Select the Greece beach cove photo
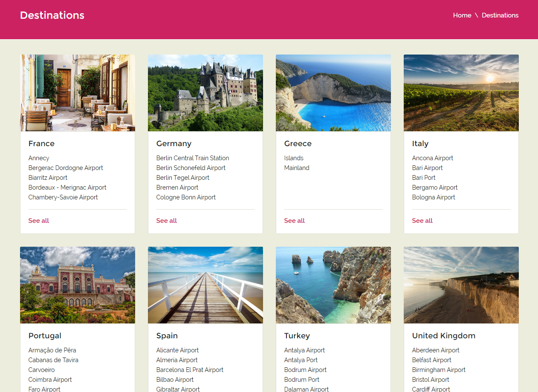The height and width of the screenshot is (392, 538). tap(333, 93)
